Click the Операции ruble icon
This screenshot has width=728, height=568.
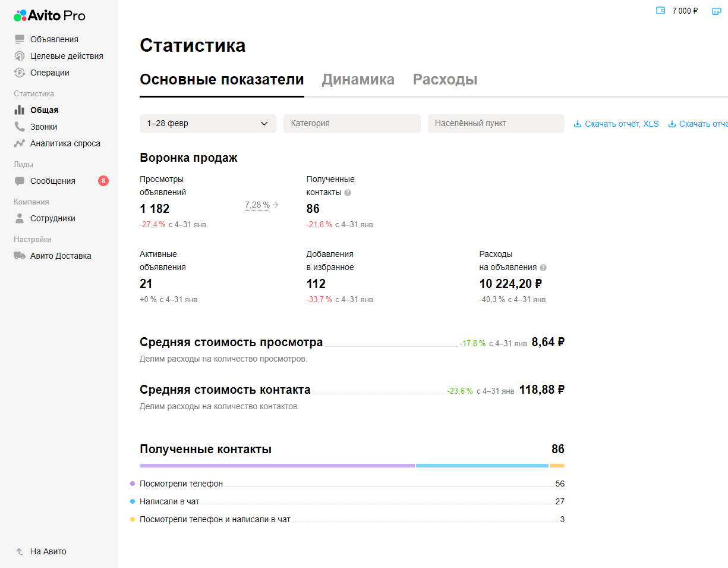[x=20, y=73]
